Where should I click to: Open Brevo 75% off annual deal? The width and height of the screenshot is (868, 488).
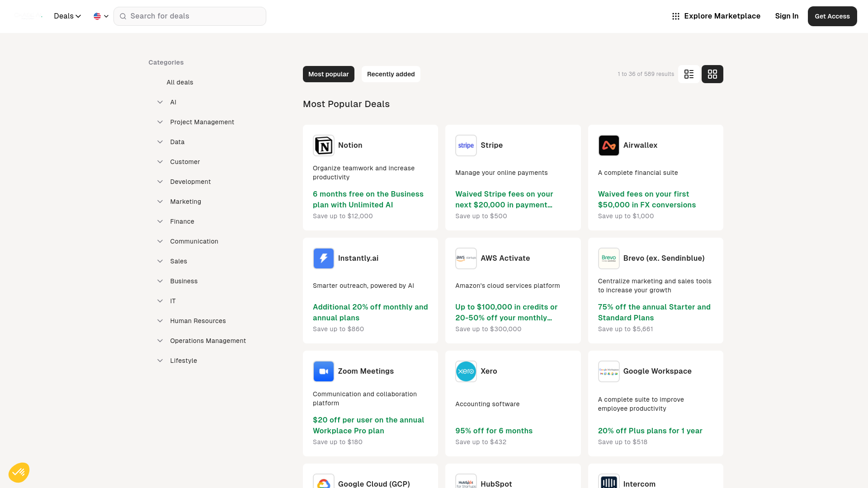tap(654, 312)
